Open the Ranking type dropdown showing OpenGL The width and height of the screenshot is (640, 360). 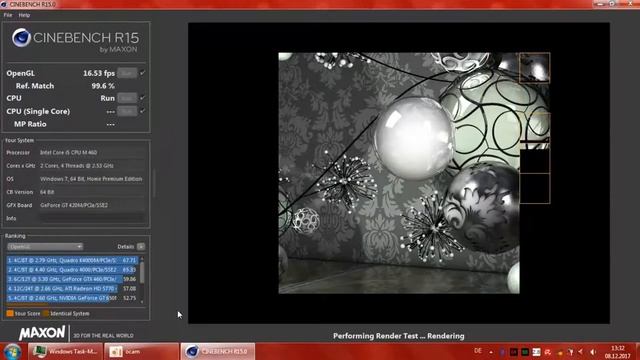[x=45, y=247]
